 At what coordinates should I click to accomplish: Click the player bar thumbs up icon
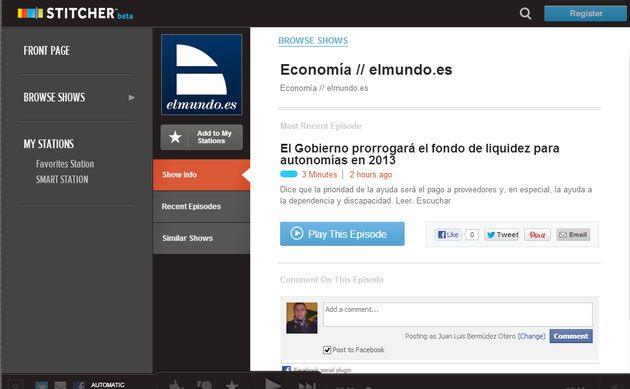point(176,385)
